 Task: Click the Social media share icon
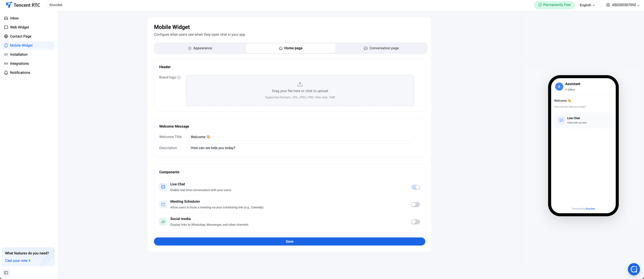point(163,222)
